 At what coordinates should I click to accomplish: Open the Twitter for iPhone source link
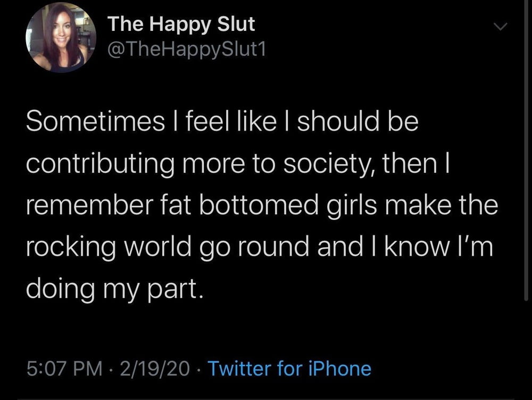[289, 368]
